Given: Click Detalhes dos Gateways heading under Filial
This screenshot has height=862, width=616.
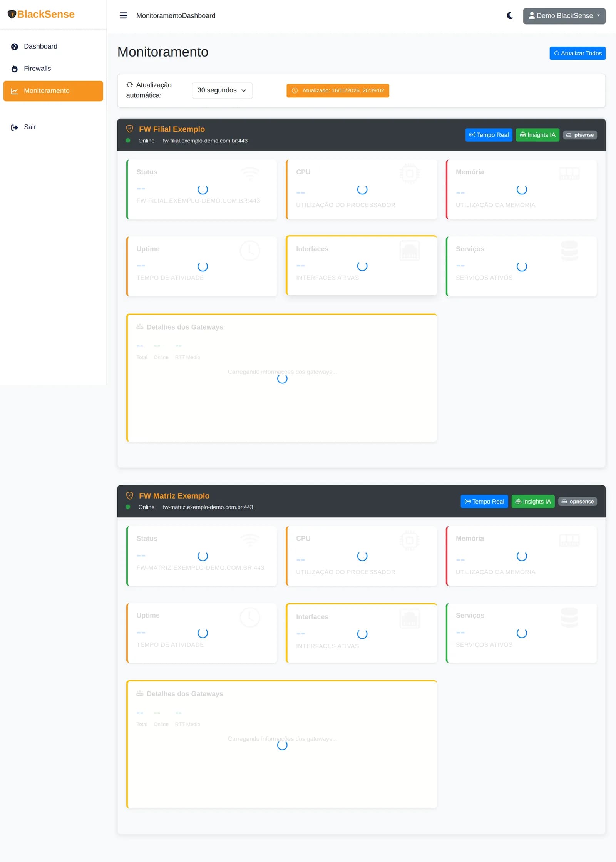Looking at the screenshot, I should pyautogui.click(x=184, y=327).
